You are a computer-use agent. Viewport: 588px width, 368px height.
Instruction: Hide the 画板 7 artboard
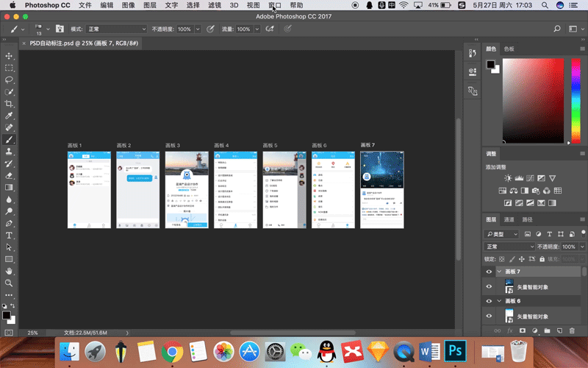click(489, 272)
